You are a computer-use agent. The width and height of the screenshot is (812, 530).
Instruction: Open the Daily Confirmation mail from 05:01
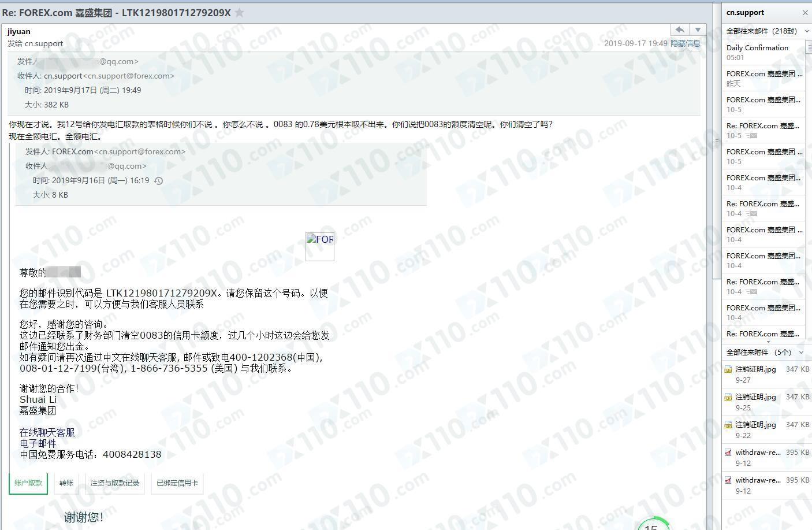pos(763,52)
